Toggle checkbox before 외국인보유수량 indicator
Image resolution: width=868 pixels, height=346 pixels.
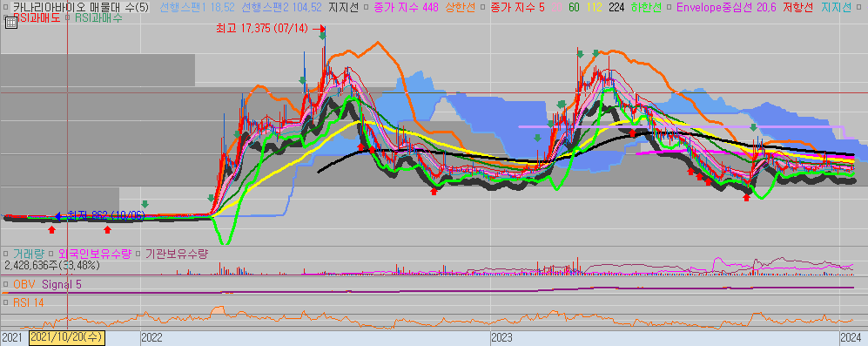pyautogui.click(x=50, y=254)
